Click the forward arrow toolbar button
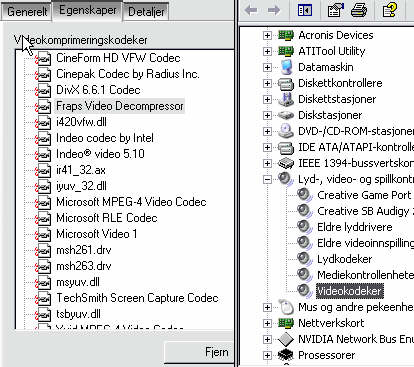 point(274,10)
